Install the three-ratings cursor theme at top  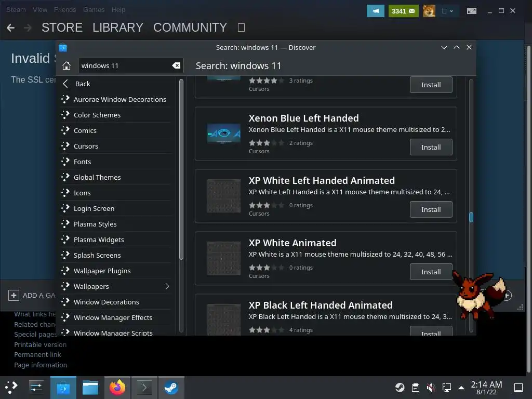(431, 85)
